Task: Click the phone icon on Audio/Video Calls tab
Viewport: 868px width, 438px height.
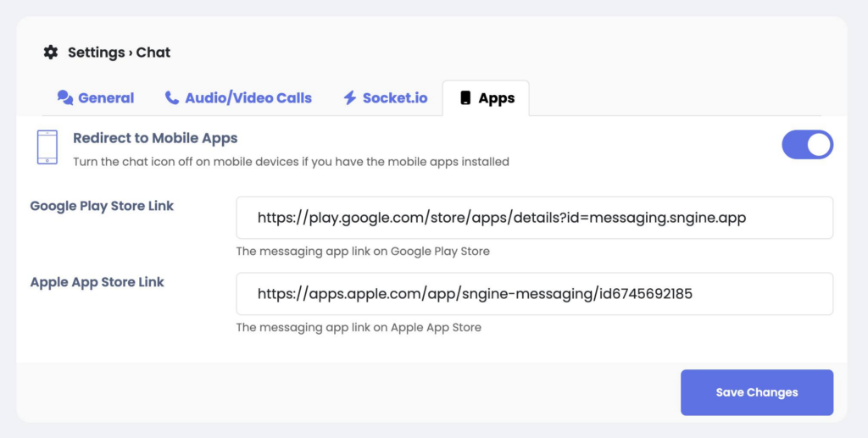Action: pos(172,98)
